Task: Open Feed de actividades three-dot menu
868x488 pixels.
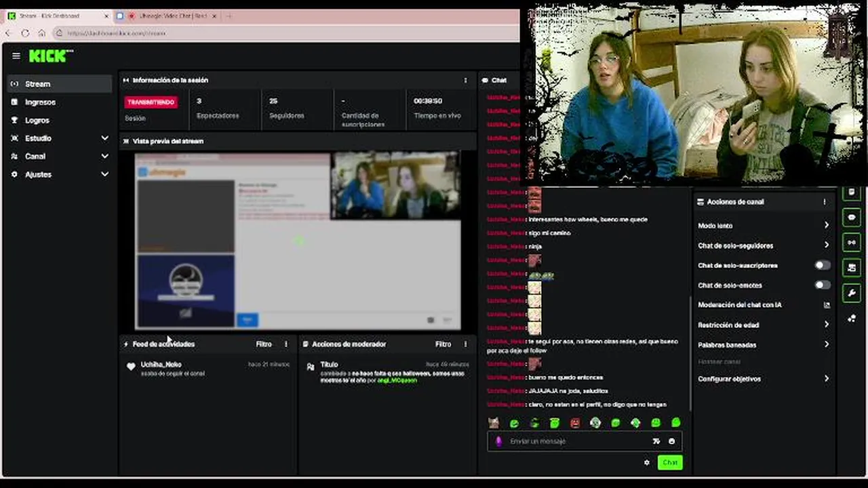Action: [285, 344]
